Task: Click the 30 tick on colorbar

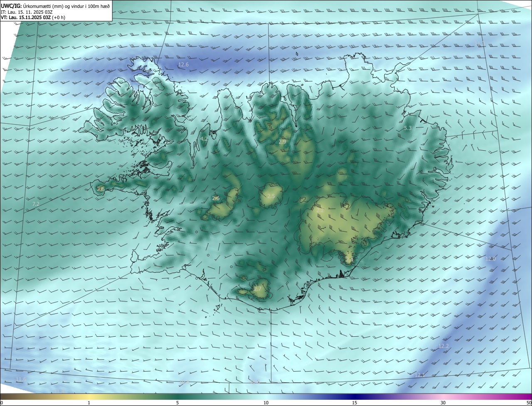Action: click(x=443, y=403)
